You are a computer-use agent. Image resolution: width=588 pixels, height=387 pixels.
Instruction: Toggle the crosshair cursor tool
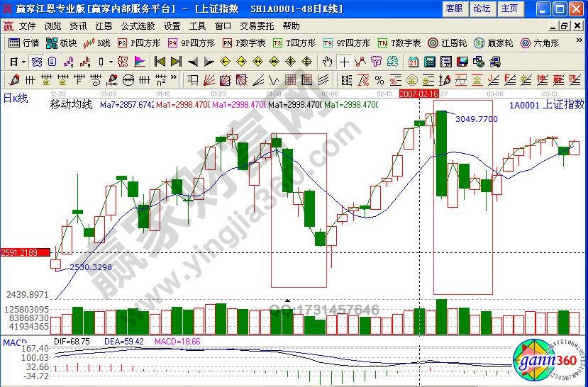coord(345,62)
